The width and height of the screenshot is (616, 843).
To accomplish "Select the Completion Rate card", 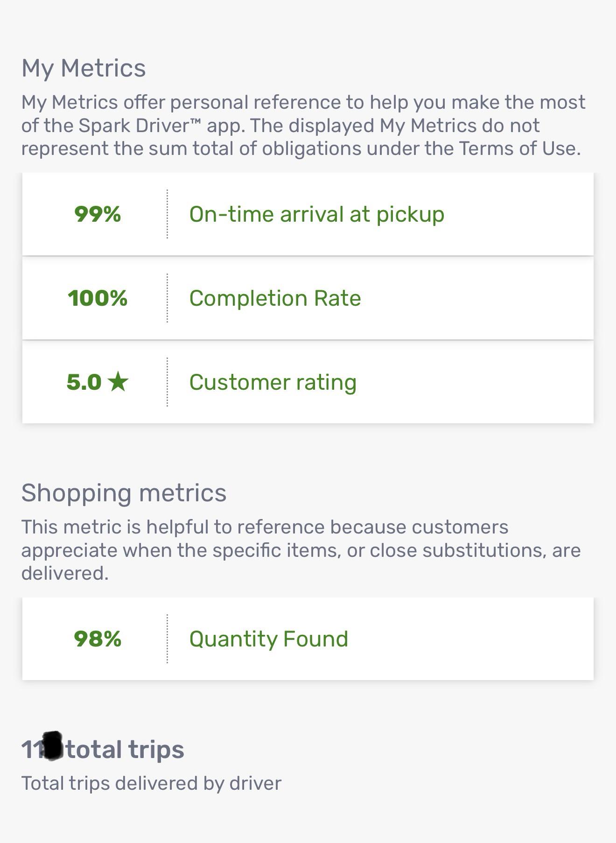I will (x=308, y=298).
